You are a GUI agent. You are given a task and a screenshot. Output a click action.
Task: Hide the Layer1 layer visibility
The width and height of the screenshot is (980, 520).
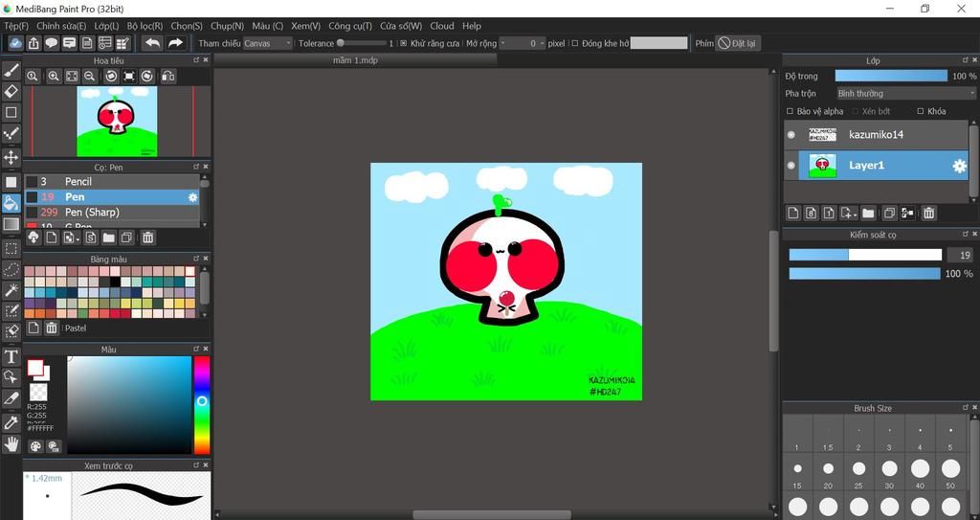coord(791,166)
